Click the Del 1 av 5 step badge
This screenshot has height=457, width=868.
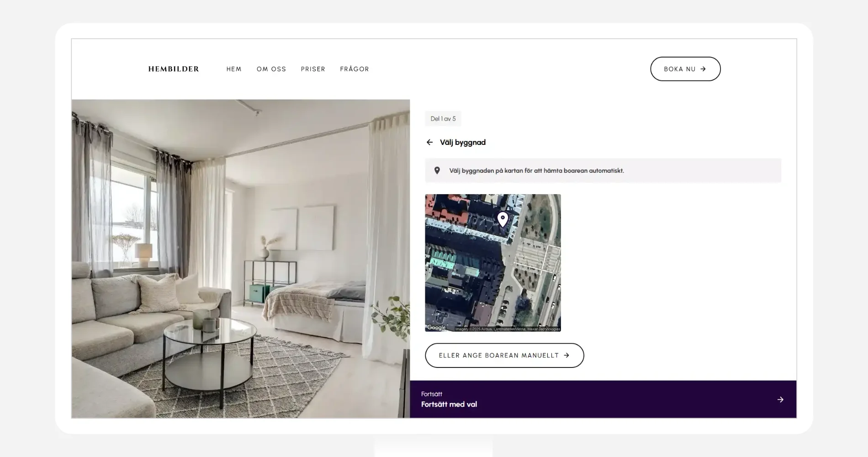click(x=443, y=119)
